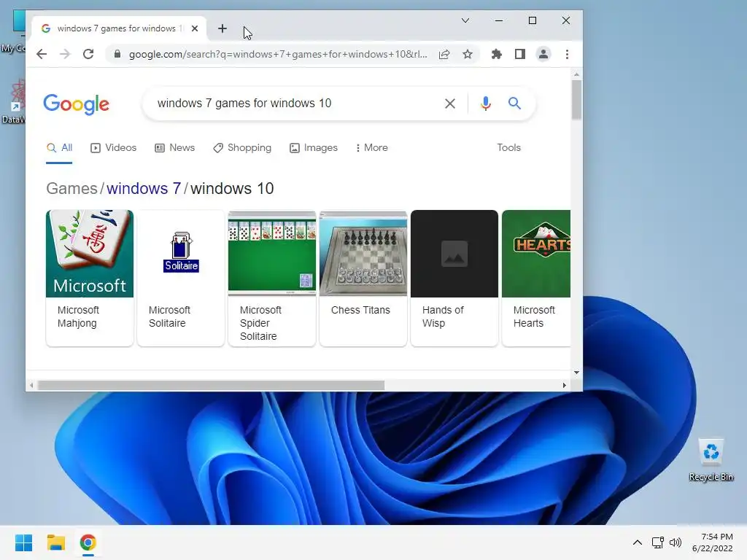Show hidden system tray icons
Screen dimensions: 747x560
tap(638, 542)
